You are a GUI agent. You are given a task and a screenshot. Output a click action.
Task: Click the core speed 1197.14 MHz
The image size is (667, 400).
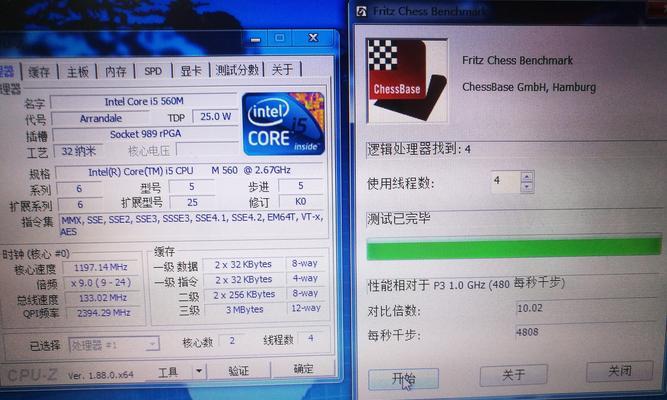[100, 267]
